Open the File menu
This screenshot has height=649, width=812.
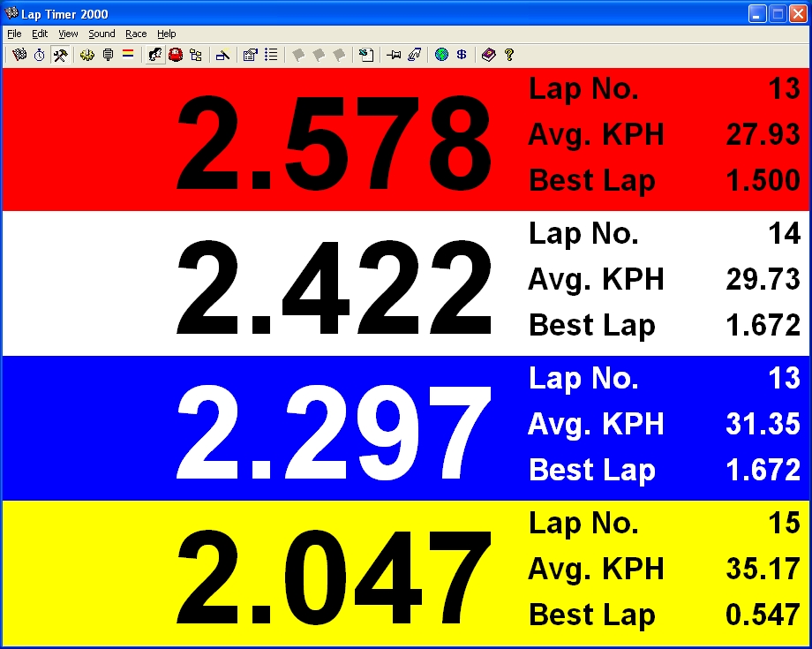[14, 34]
